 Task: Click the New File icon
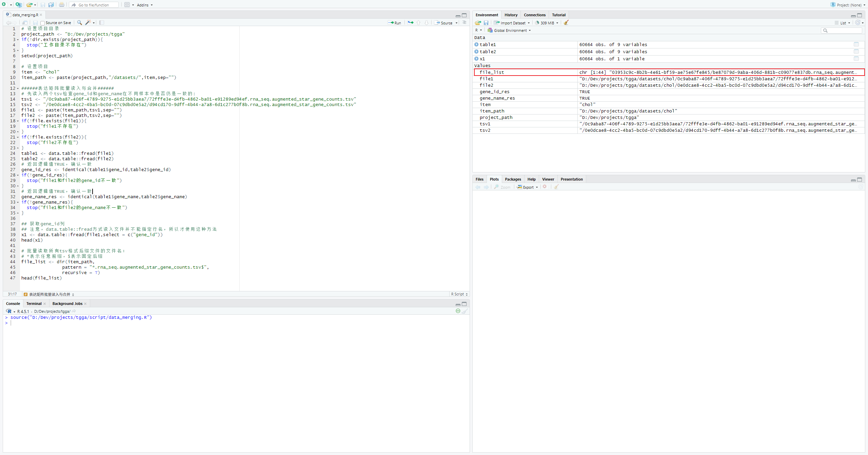click(4, 5)
